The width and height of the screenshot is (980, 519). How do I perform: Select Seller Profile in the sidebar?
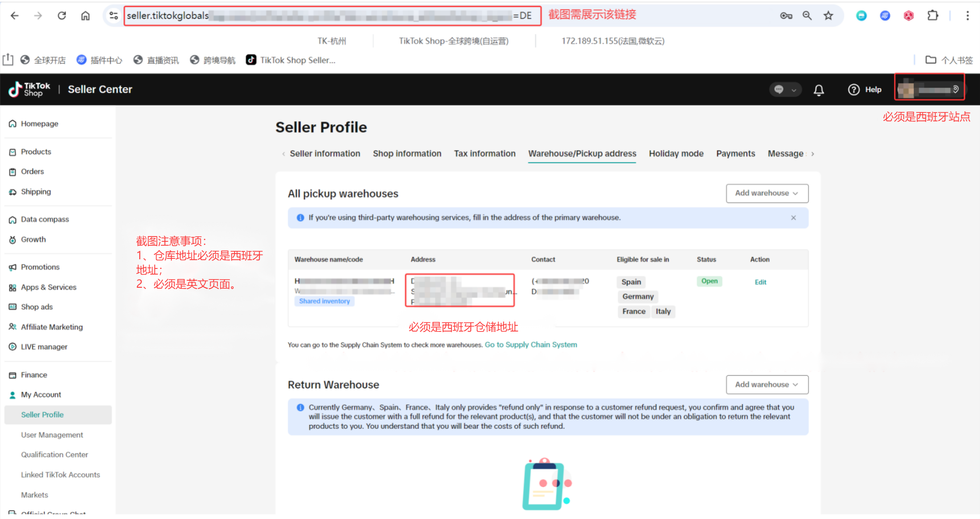tap(58, 415)
